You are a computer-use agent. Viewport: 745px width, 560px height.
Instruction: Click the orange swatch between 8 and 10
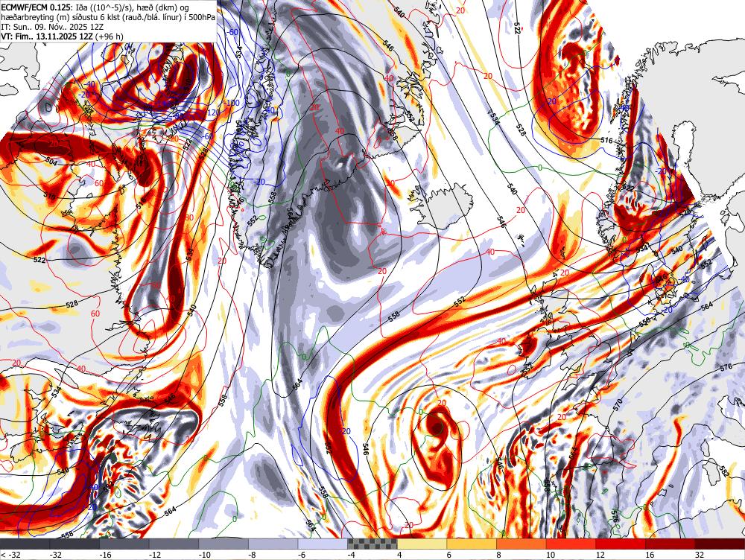[x=521, y=544]
